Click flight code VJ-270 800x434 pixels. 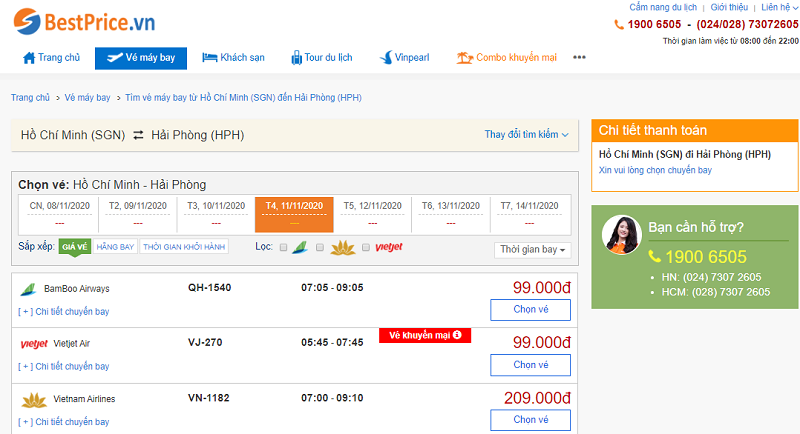205,343
